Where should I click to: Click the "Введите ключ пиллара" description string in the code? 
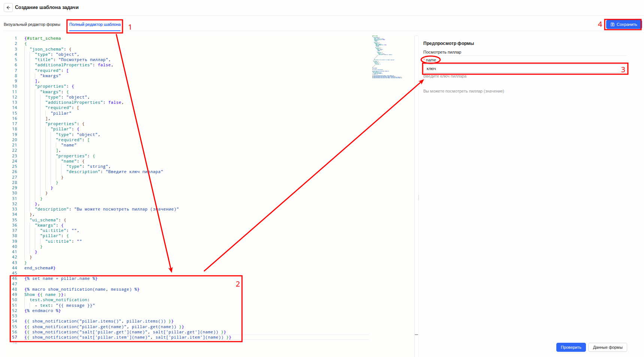tap(134, 172)
